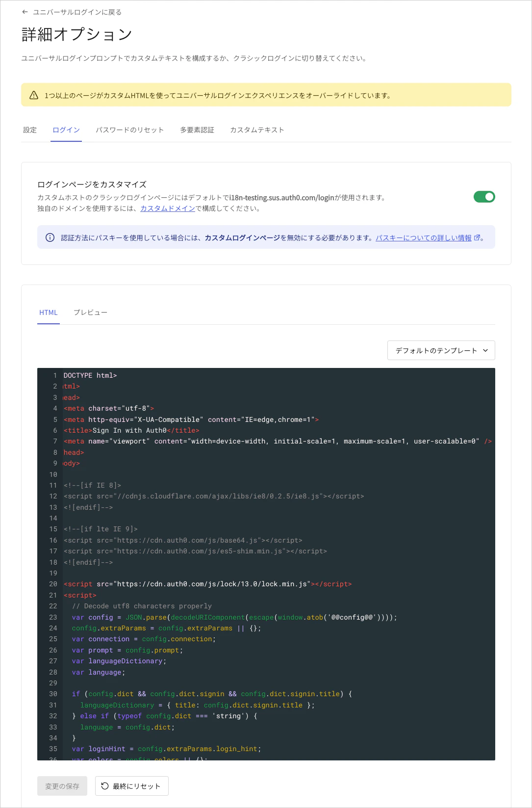
Task: Click the 'var loginHint' code line
Action: coord(166,749)
